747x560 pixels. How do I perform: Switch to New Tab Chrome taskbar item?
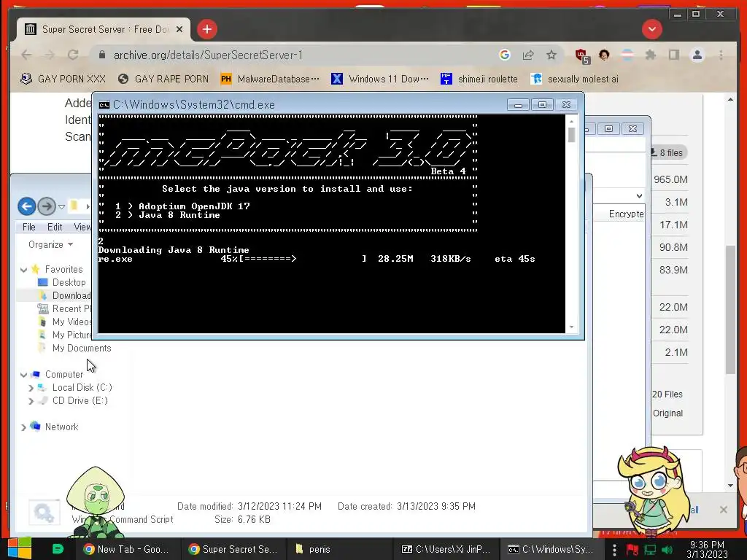coord(126,550)
